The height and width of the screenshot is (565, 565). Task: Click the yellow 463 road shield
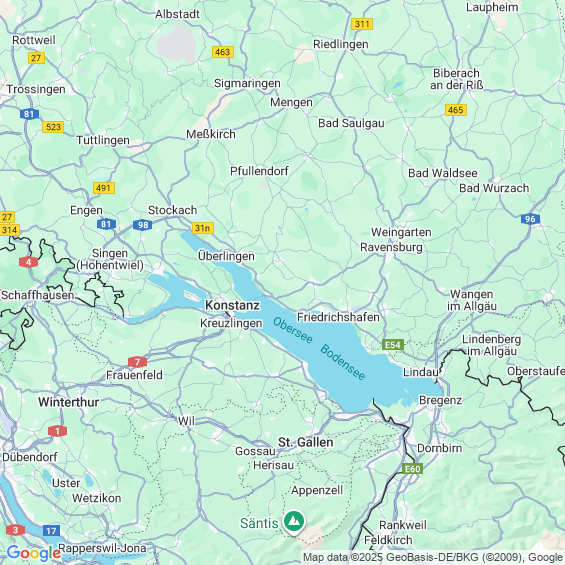(x=223, y=52)
